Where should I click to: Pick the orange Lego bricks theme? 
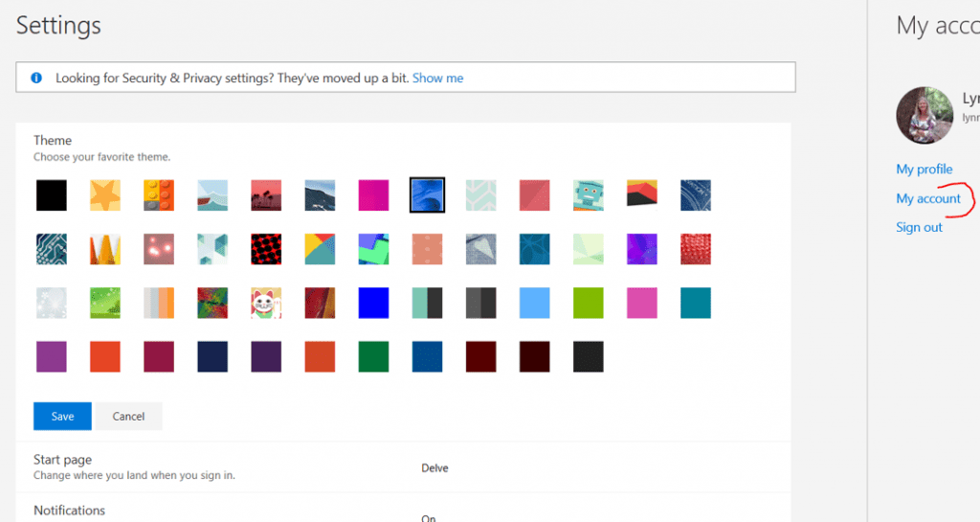159,195
